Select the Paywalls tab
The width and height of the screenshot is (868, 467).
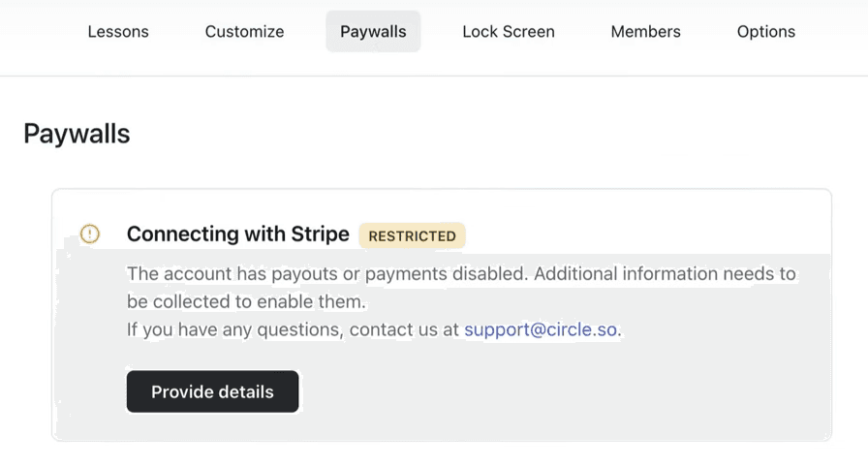pos(373,31)
